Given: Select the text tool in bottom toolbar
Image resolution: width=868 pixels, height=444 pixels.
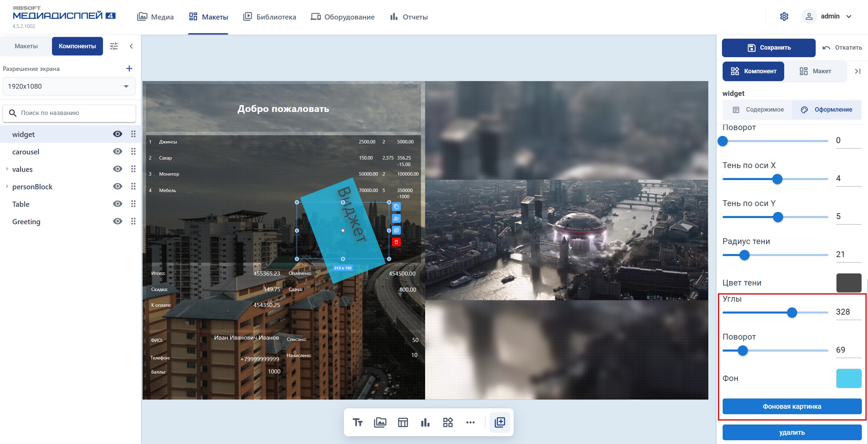Looking at the screenshot, I should 357,422.
